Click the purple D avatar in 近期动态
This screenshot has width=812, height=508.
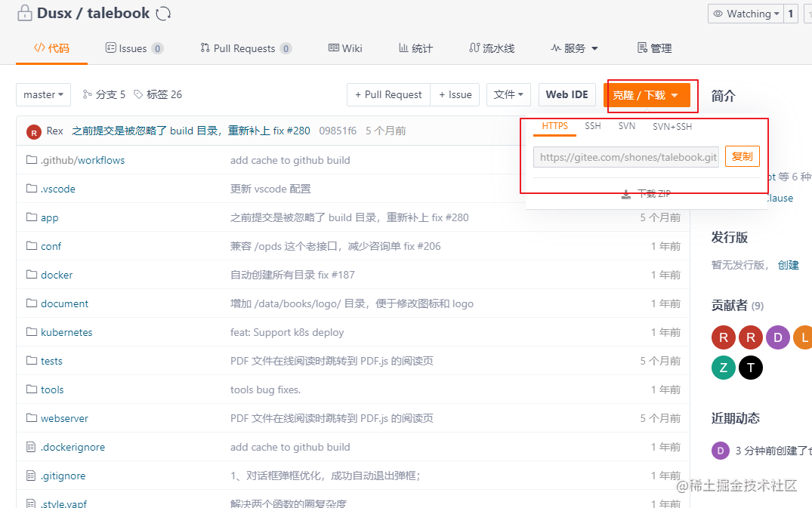pos(721,451)
